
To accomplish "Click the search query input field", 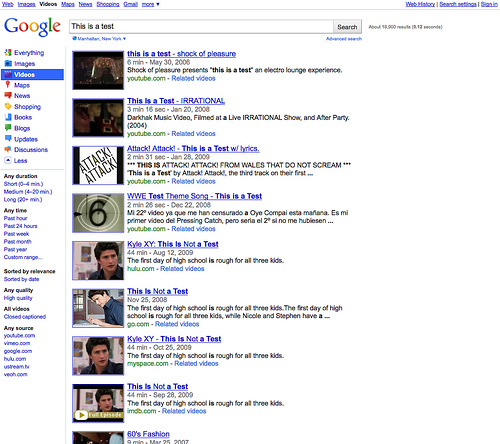I will click(x=201, y=26).
